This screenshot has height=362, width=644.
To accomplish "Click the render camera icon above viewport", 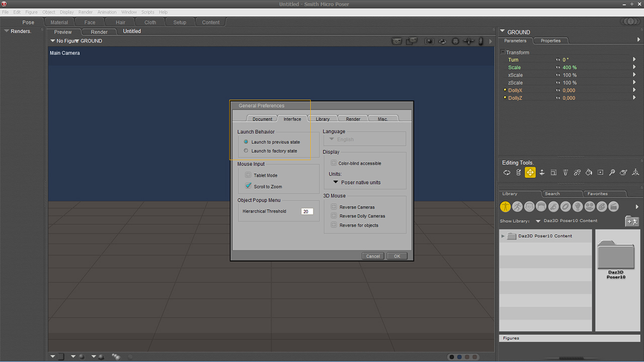I will click(397, 41).
